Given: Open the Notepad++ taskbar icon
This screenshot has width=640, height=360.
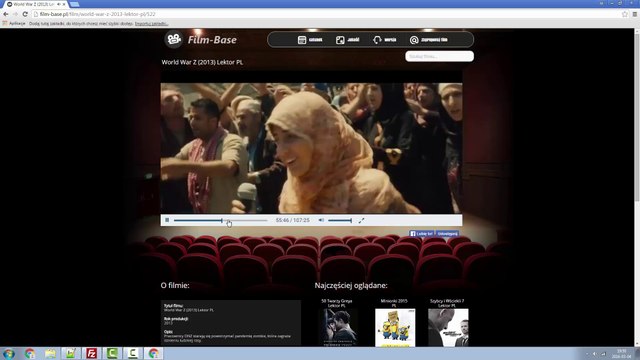Looking at the screenshot, I should [x=71, y=353].
